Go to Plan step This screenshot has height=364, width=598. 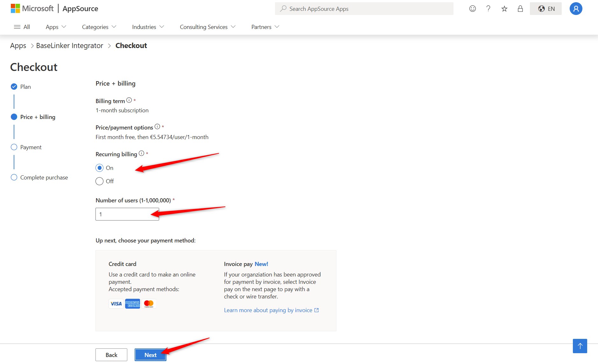[25, 87]
